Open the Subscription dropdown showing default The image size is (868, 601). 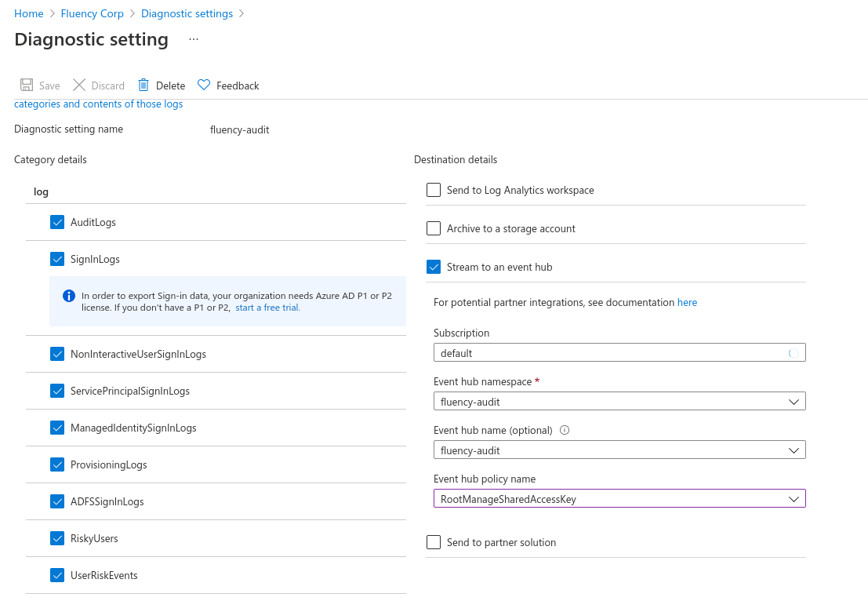(619, 353)
